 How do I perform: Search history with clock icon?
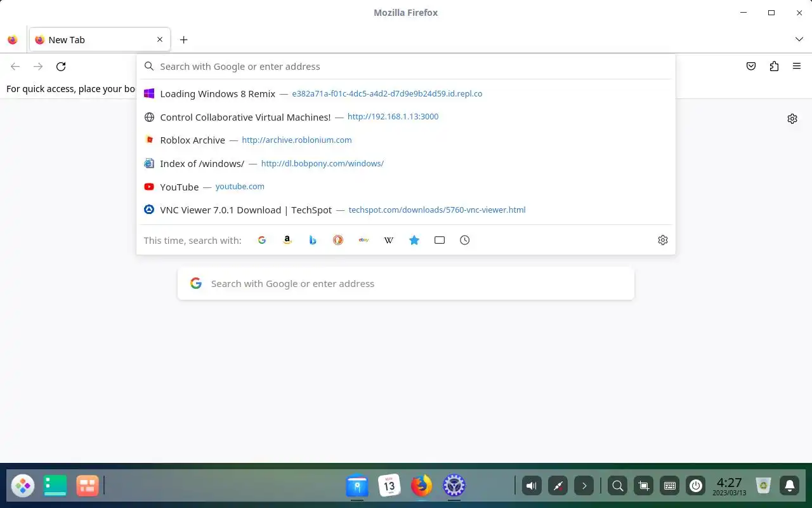[x=465, y=240]
